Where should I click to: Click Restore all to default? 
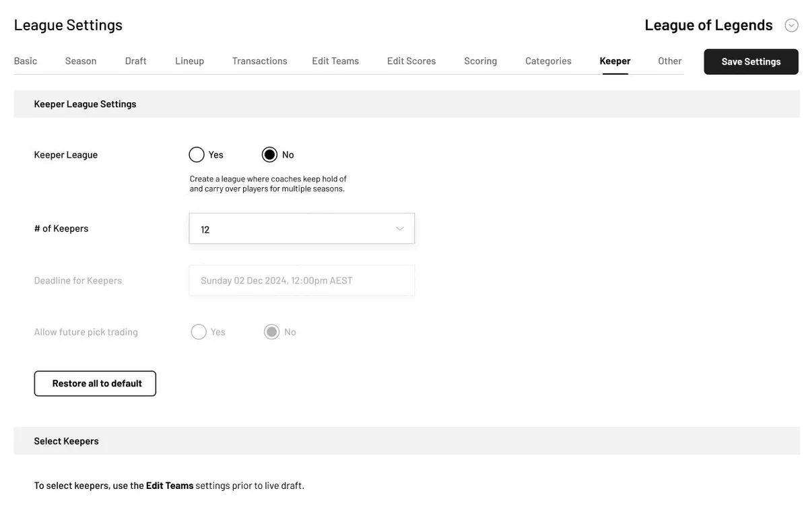pos(95,383)
